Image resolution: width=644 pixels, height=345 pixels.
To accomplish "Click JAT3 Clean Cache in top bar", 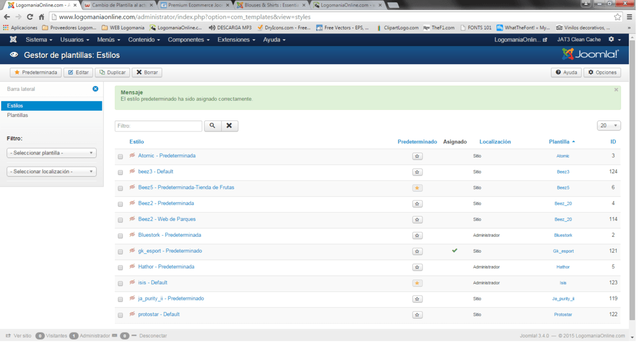I will coord(578,39).
